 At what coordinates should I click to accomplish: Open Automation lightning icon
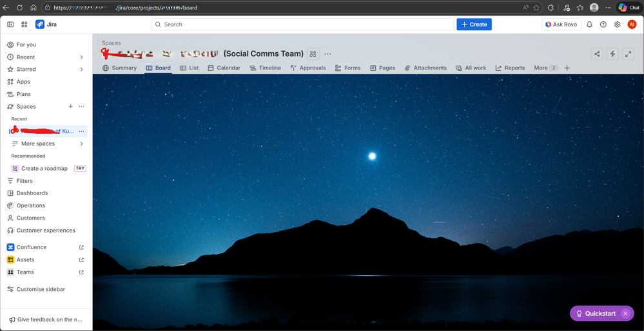613,53
